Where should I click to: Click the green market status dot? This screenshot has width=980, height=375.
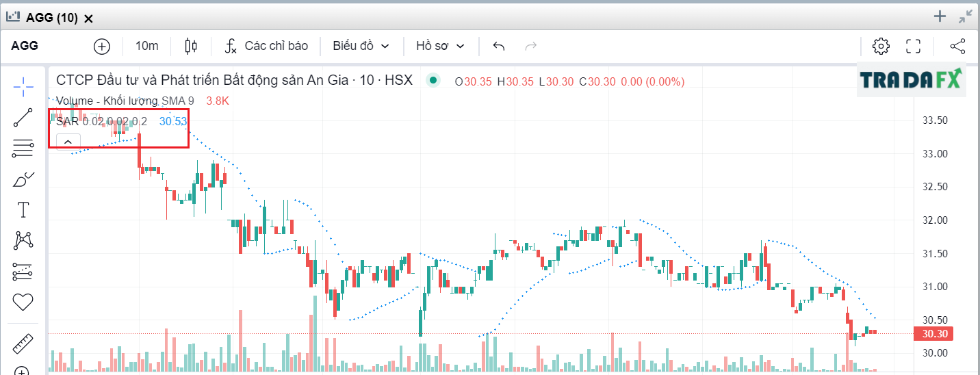433,81
